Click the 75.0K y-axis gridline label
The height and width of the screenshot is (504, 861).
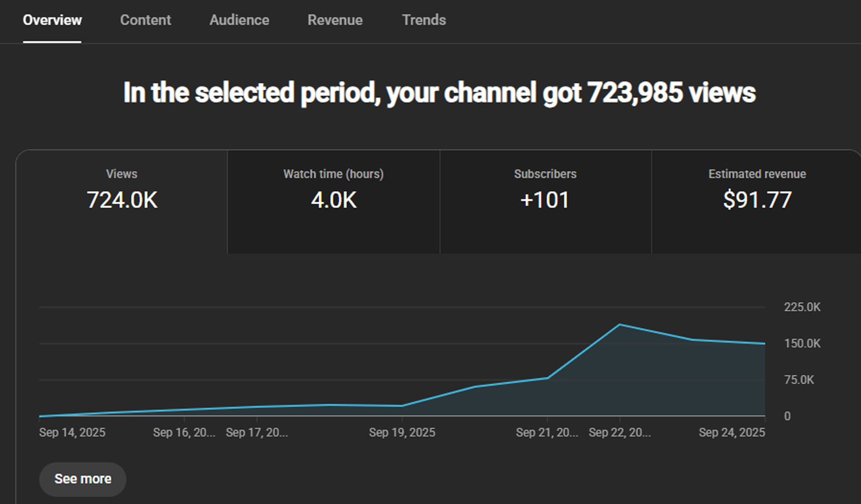pyautogui.click(x=799, y=379)
